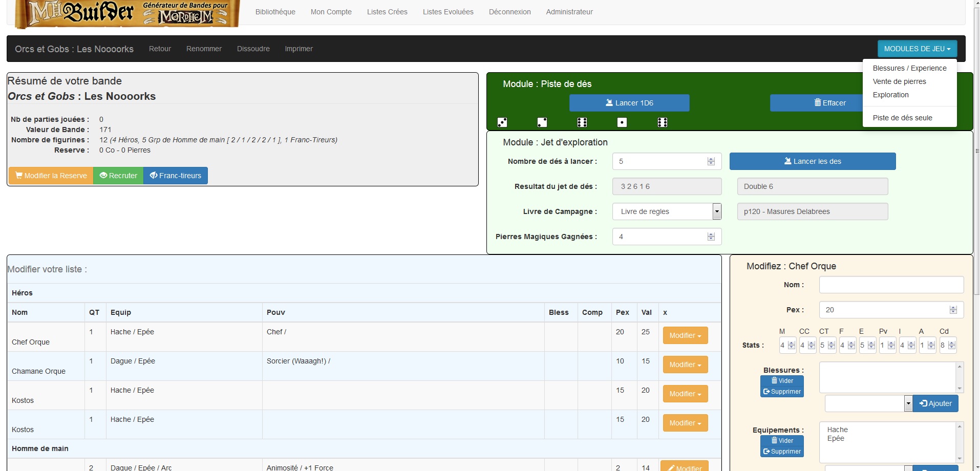Clear dice track with Effacer button

pos(829,103)
